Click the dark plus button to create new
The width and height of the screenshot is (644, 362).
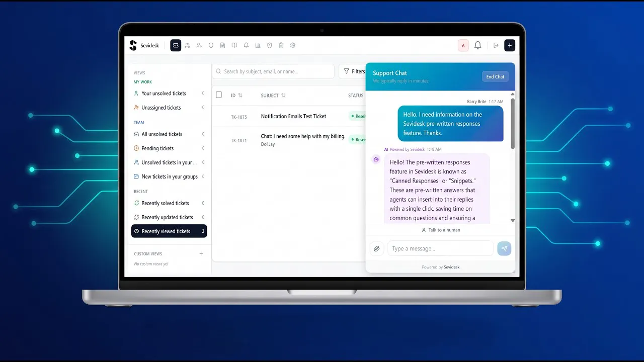pos(510,45)
